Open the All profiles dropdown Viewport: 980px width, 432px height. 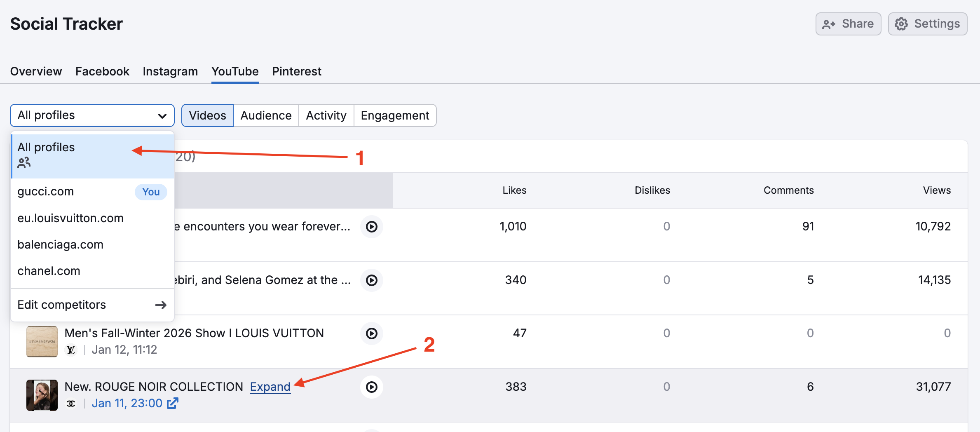(91, 115)
